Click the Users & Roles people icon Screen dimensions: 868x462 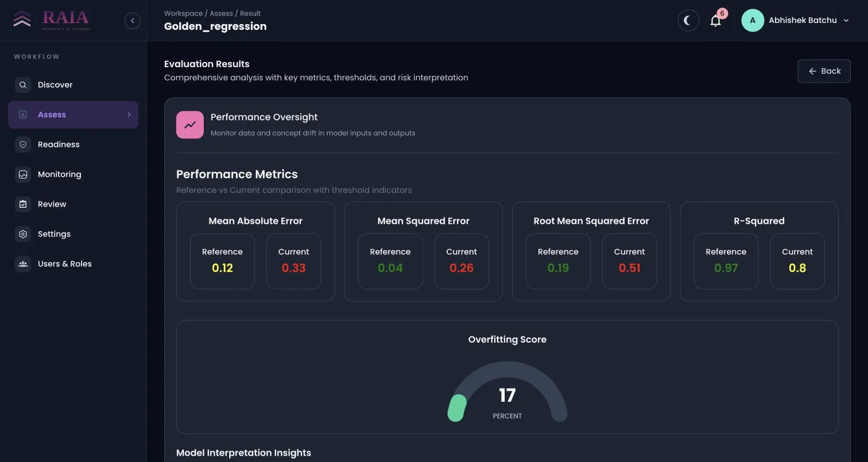[23, 264]
